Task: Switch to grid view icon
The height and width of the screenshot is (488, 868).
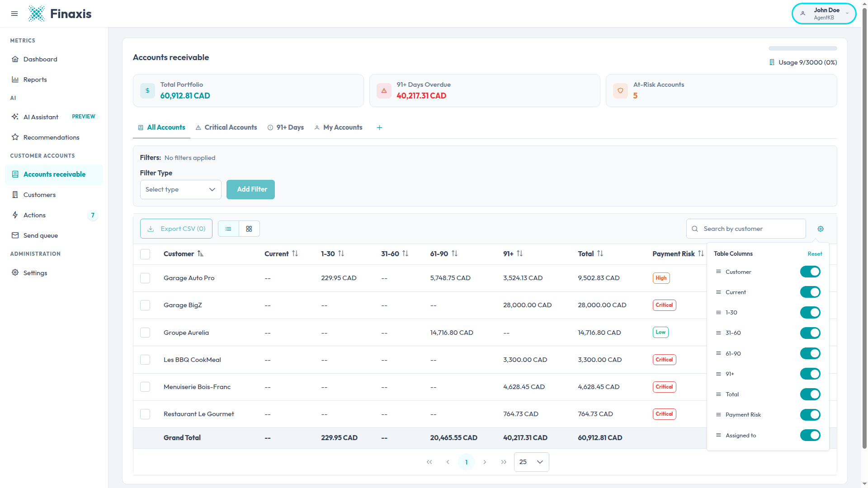Action: point(249,229)
